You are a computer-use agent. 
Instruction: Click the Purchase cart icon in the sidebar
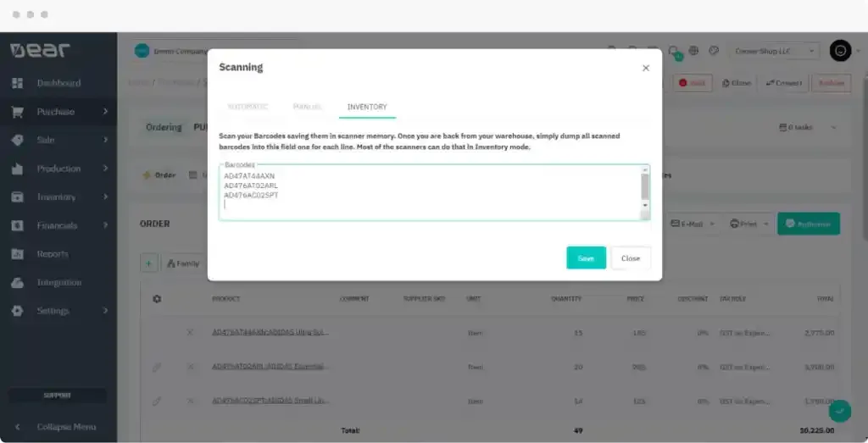click(17, 112)
